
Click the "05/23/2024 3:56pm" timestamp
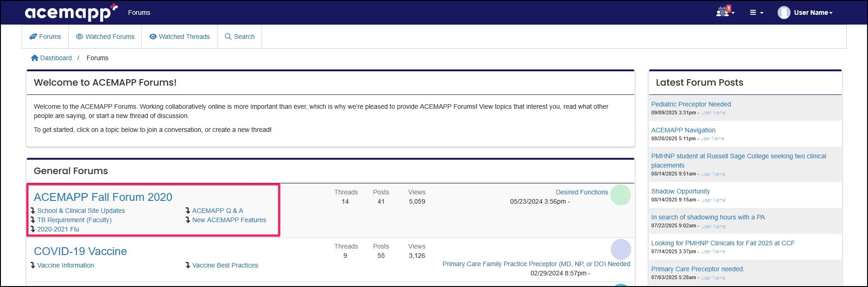click(538, 201)
